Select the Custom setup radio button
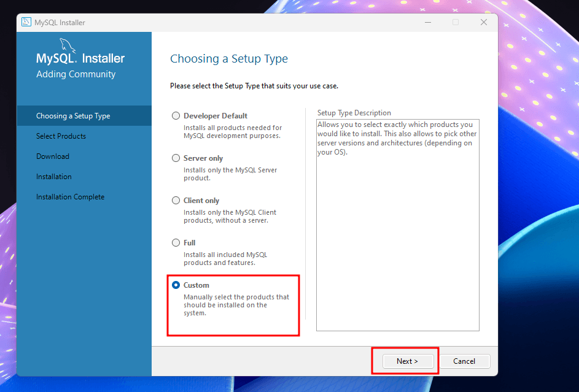Viewport: 579px width, 392px height. pyautogui.click(x=176, y=285)
